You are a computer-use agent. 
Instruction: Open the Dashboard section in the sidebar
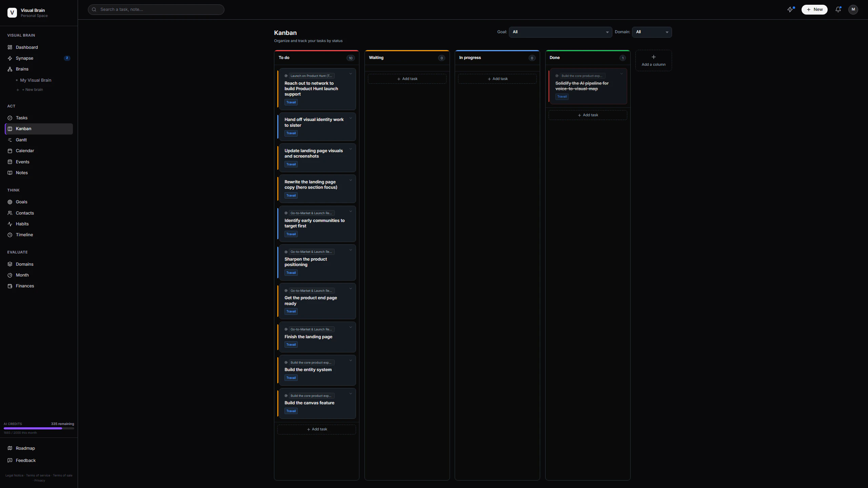[x=27, y=47]
